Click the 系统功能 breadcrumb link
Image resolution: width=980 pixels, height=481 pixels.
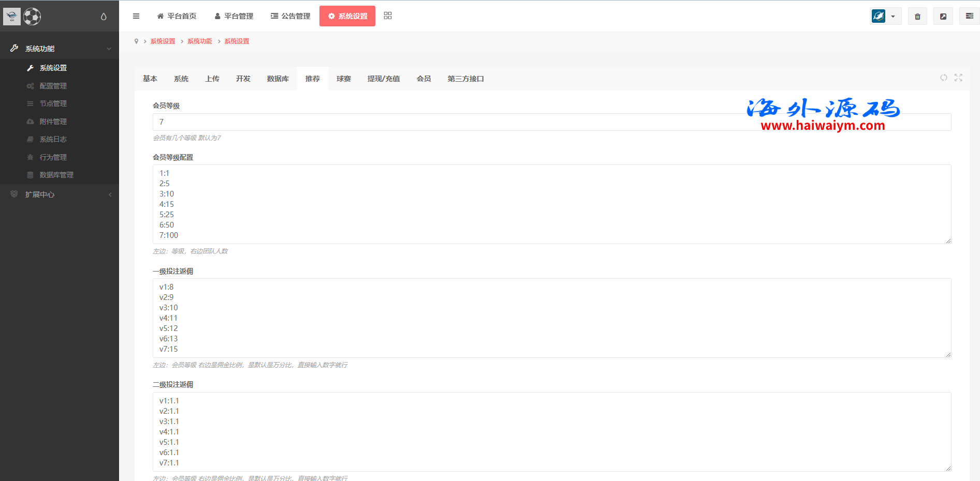pos(200,41)
